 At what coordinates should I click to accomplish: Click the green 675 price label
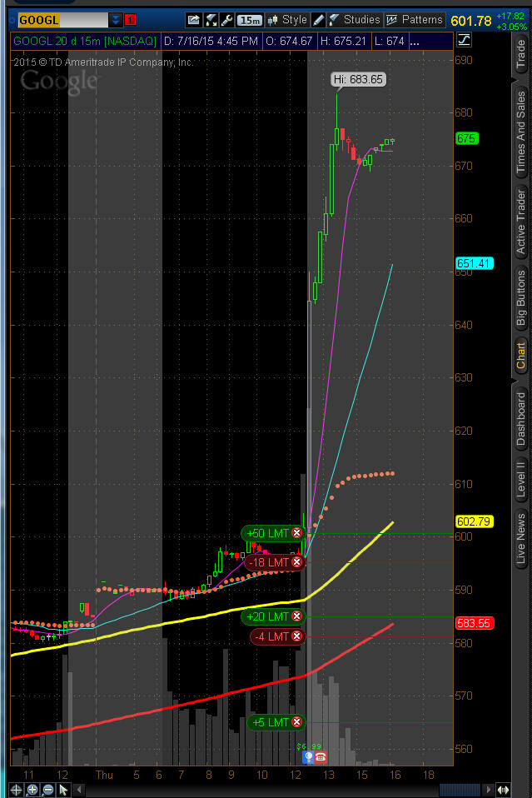pos(466,138)
